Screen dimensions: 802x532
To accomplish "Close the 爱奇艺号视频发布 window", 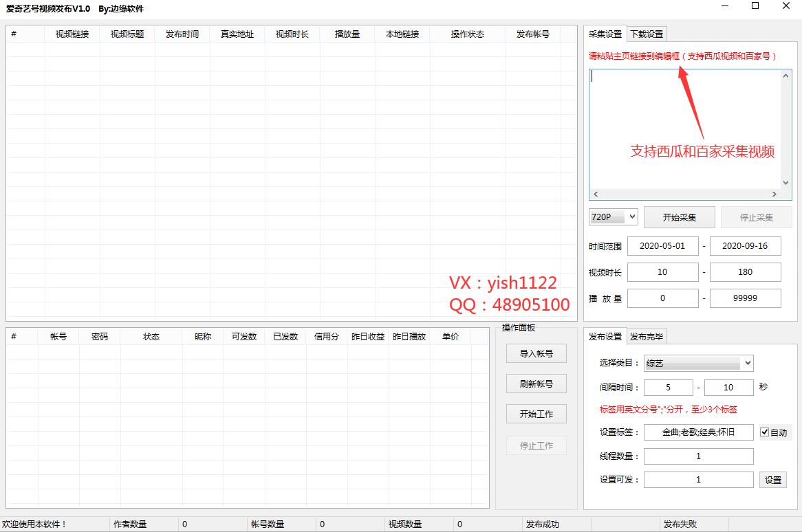I will [x=786, y=6].
